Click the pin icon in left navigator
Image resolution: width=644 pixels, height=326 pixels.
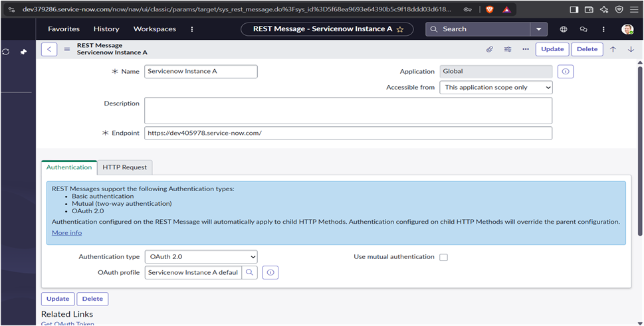pyautogui.click(x=23, y=52)
